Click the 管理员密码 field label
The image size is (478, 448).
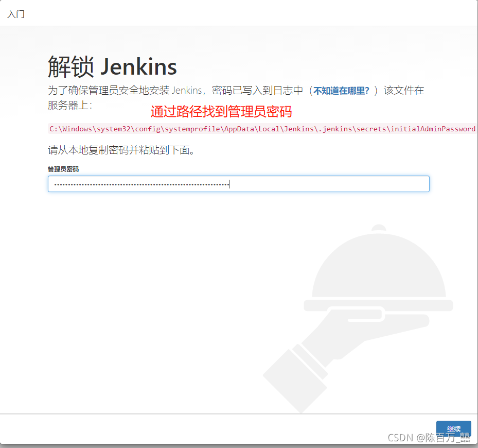pyautogui.click(x=63, y=169)
